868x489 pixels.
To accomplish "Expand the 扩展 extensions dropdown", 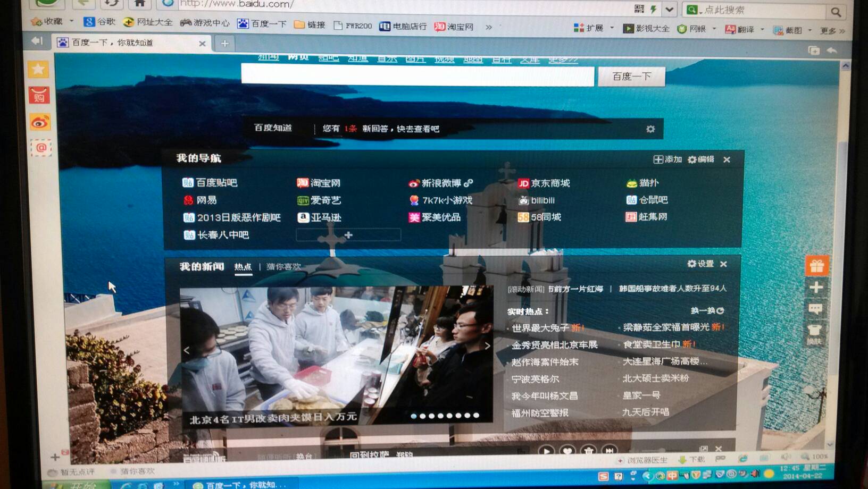I will tap(612, 28).
